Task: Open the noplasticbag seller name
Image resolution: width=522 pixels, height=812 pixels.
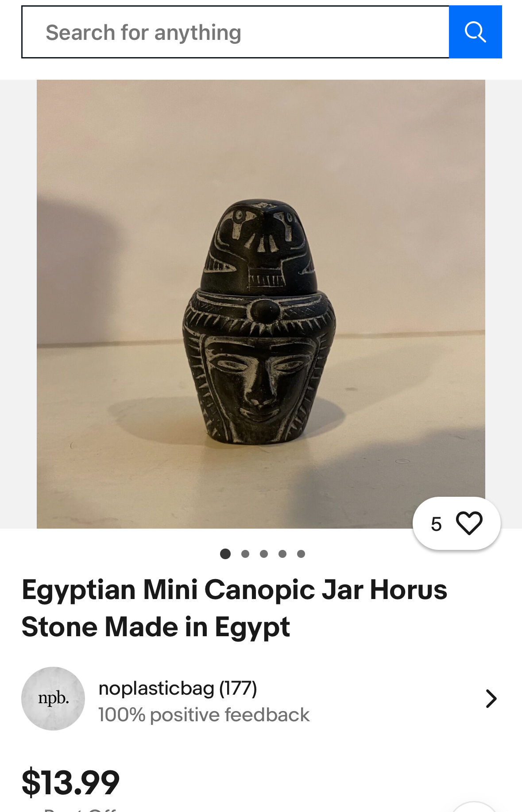Action: coord(156,688)
